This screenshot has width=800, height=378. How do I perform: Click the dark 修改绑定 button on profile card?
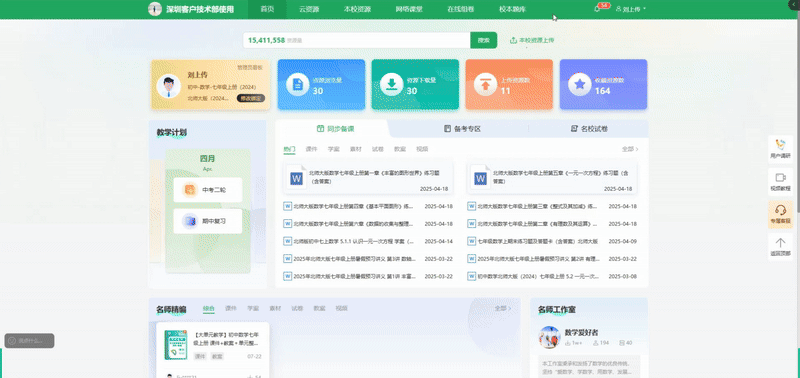251,98
